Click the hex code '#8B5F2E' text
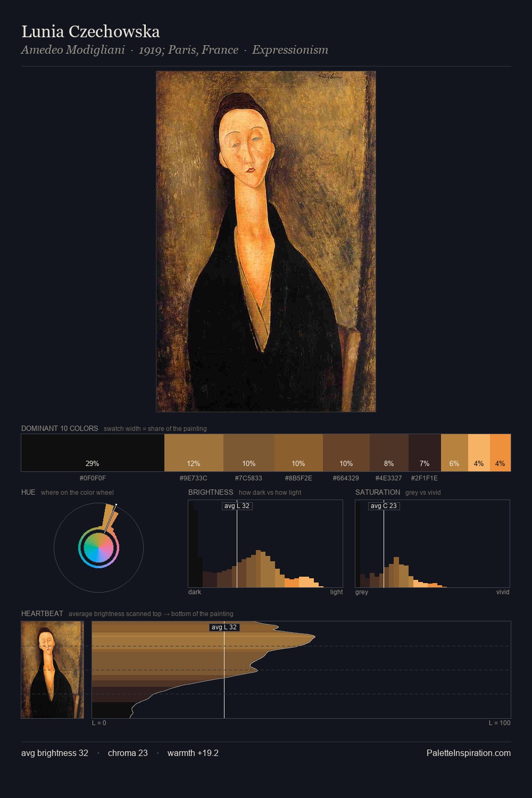Screen dimensions: 532x798 tap(298, 478)
